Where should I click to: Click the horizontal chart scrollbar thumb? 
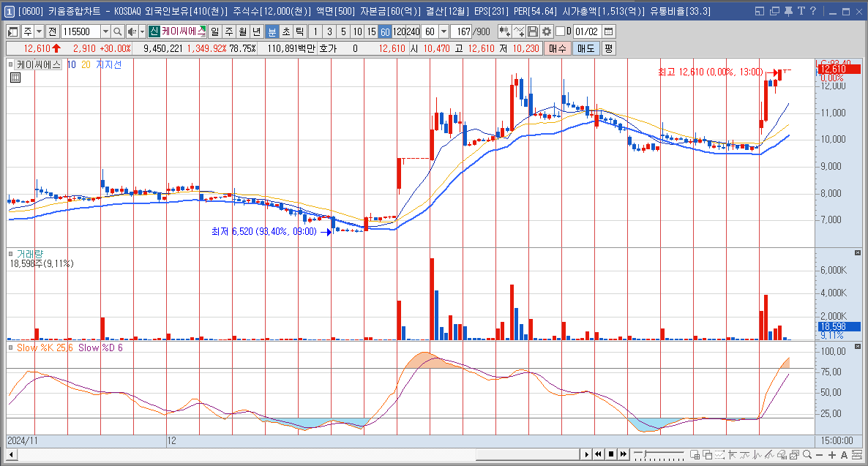click(528, 454)
